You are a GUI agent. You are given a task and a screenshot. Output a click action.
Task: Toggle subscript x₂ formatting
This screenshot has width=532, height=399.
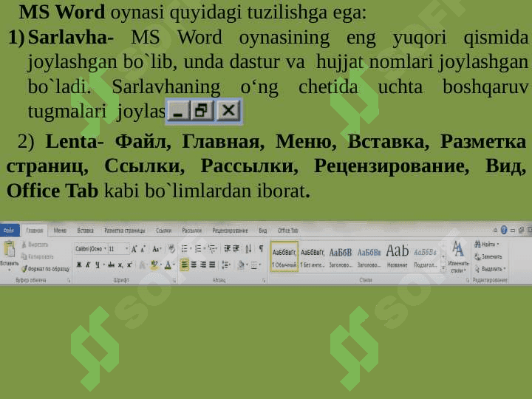click(120, 265)
